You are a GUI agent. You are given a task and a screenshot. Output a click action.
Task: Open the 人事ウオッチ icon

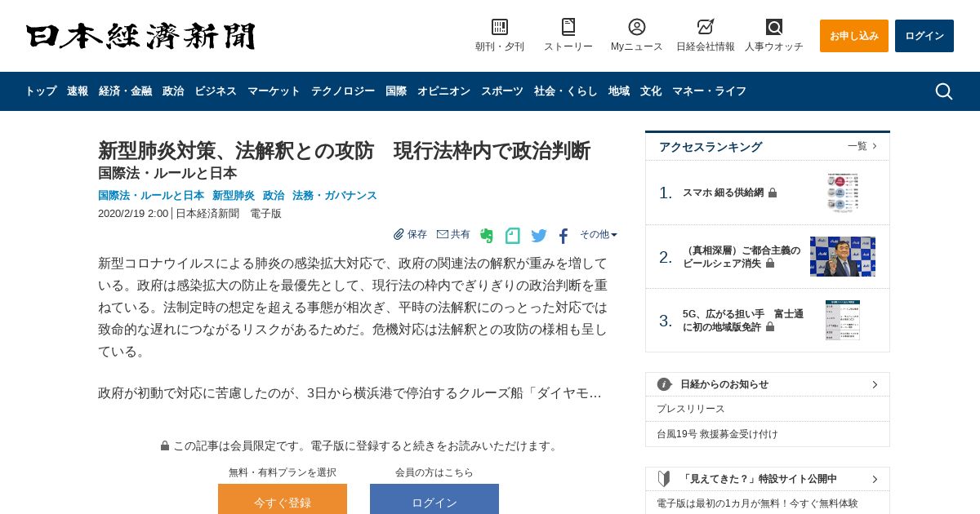click(x=774, y=27)
